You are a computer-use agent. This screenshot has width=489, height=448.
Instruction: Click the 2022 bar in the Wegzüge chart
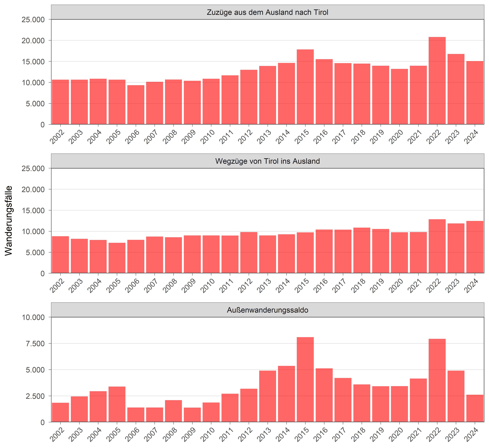pos(437,246)
